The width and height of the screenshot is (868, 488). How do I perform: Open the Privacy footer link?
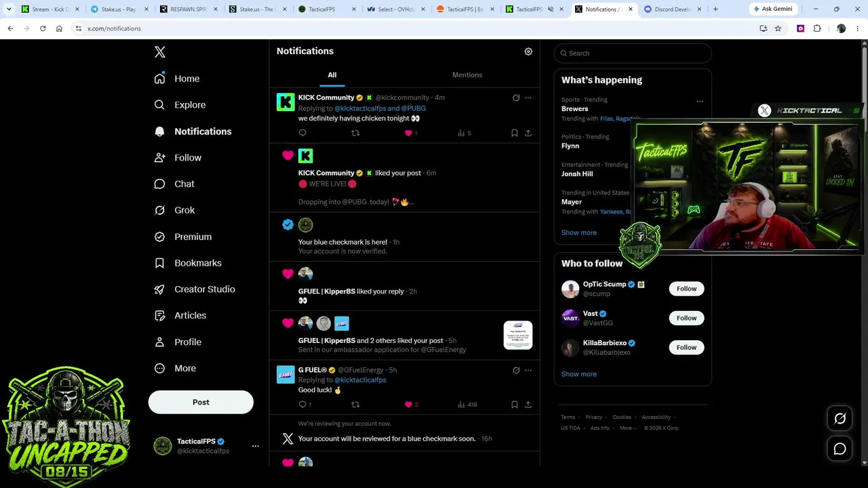coord(594,418)
